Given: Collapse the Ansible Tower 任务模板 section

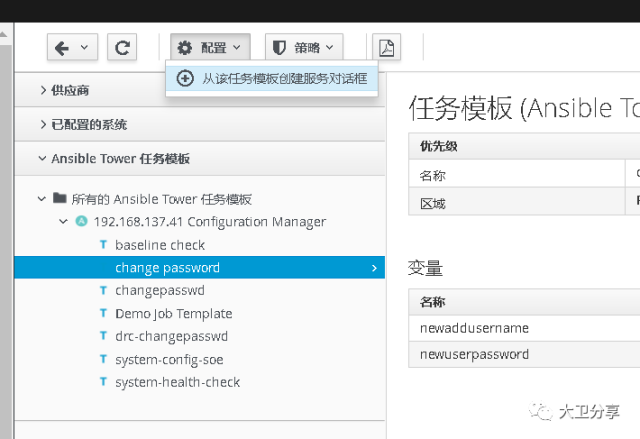Looking at the screenshot, I should click(x=200, y=159).
